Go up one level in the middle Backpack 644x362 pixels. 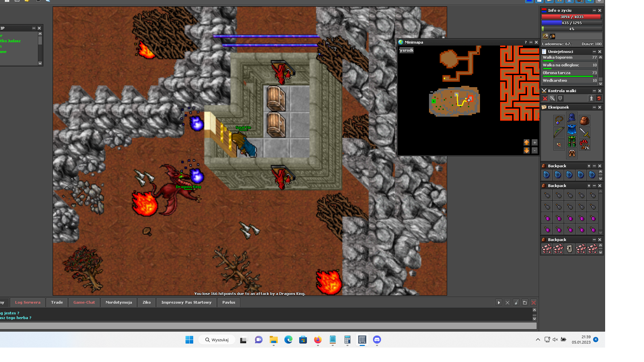[589, 186]
